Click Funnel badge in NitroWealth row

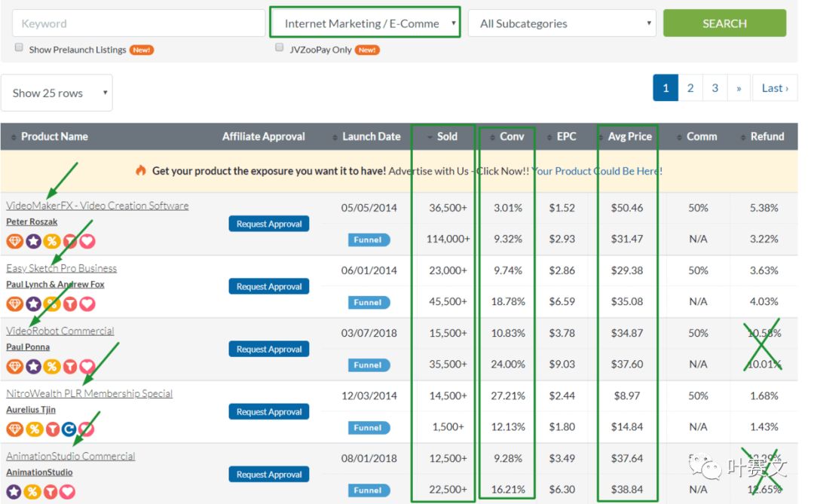[368, 428]
